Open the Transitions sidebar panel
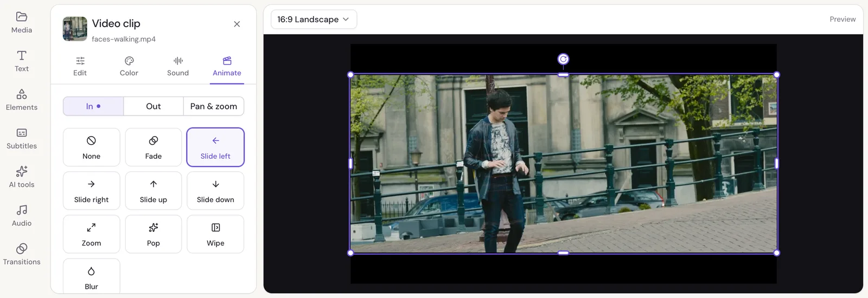This screenshot has height=298, width=868. (x=22, y=255)
